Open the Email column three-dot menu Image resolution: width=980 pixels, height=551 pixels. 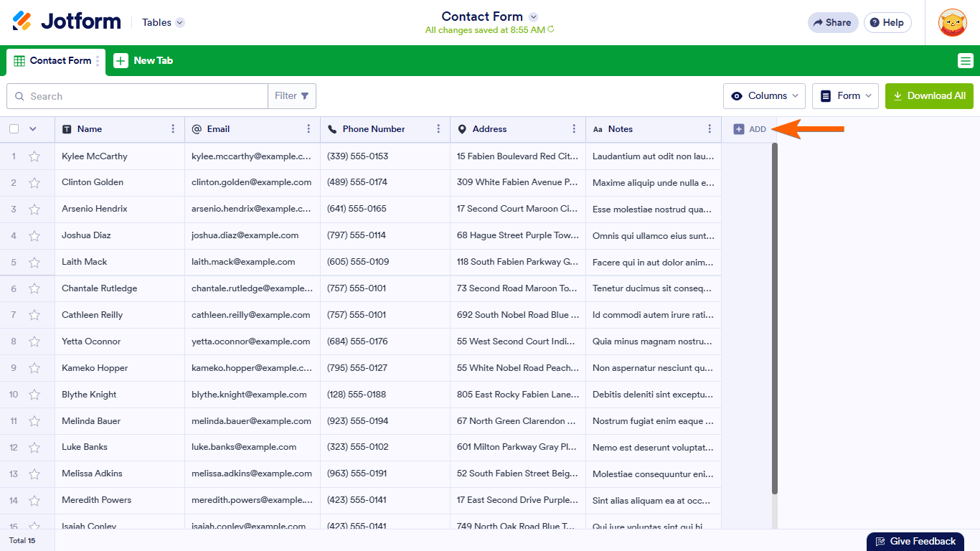308,129
